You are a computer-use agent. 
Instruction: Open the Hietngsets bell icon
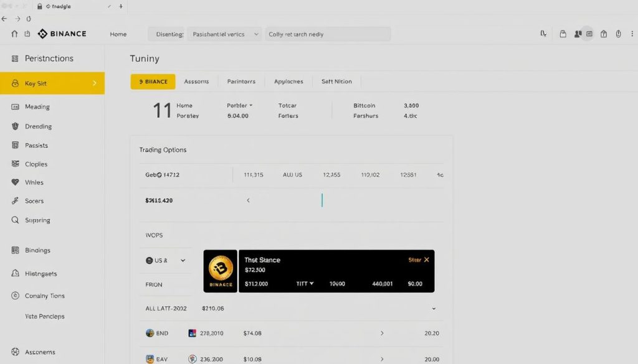[15, 273]
